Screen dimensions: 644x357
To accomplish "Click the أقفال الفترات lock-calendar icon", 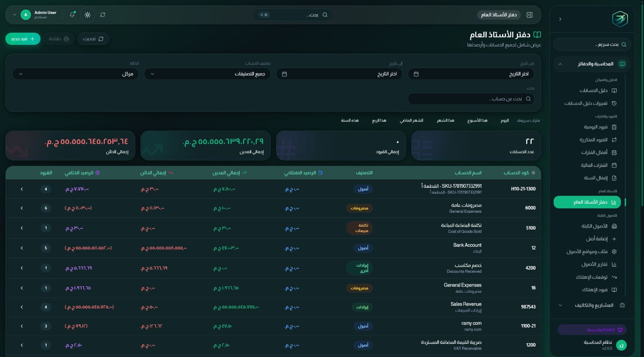I will coord(614,153).
